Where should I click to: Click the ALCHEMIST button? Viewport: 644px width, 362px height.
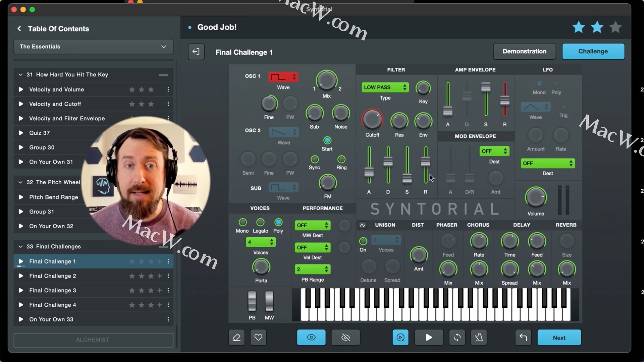point(93,340)
